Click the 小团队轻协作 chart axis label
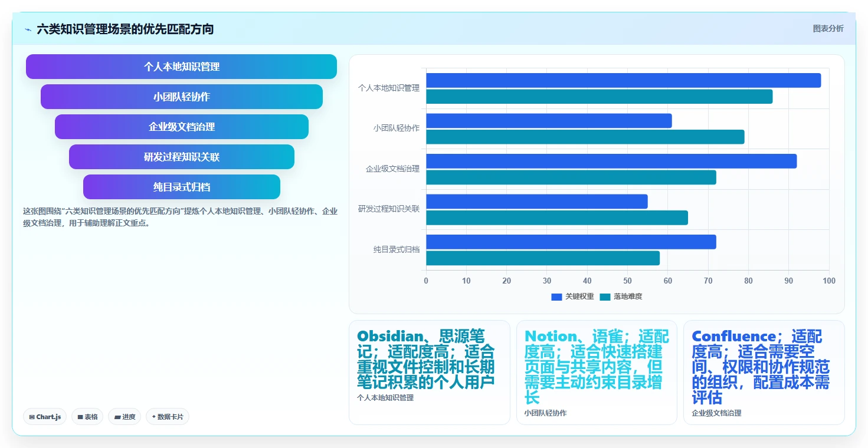The height and width of the screenshot is (448, 868). point(397,128)
